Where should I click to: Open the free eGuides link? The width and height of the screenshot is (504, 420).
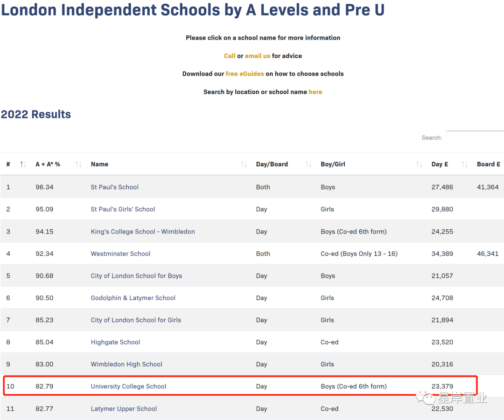point(245,74)
